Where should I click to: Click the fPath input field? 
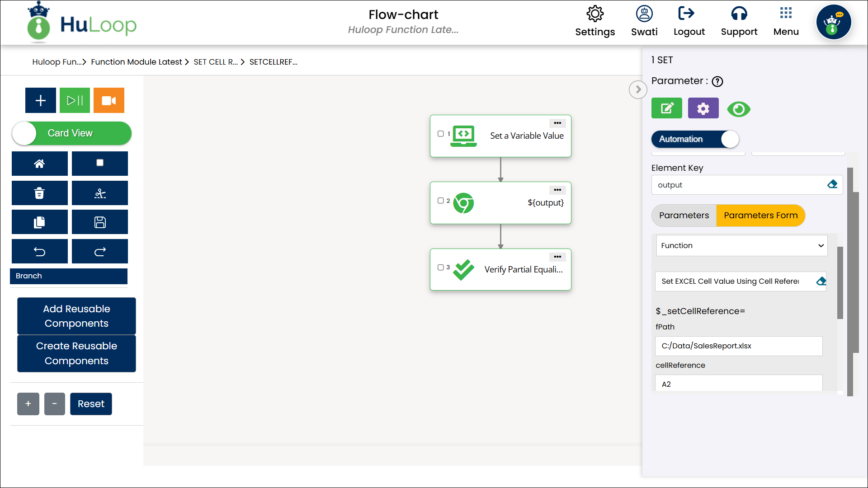(738, 346)
